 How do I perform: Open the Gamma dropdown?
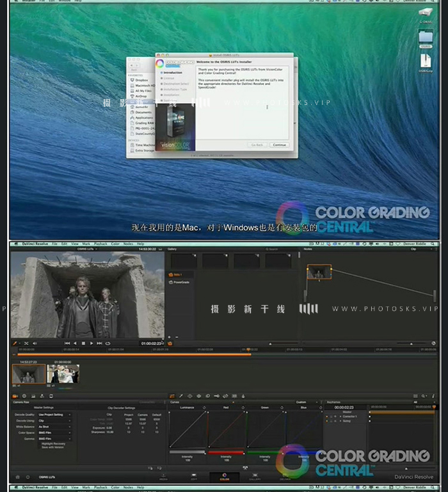54,438
